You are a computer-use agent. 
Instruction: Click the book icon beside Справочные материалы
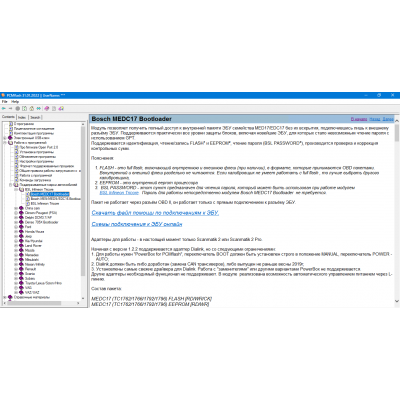[x=10, y=297]
